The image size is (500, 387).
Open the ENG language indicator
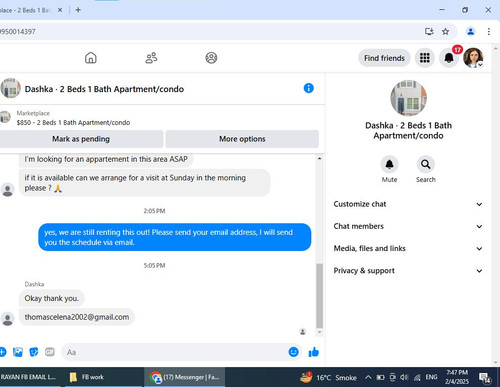(431, 377)
